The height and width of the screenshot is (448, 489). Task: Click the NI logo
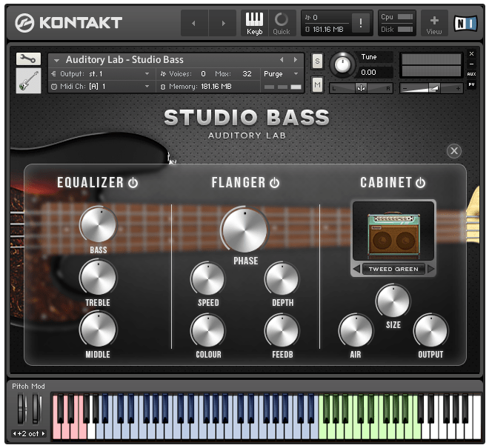tap(465, 24)
